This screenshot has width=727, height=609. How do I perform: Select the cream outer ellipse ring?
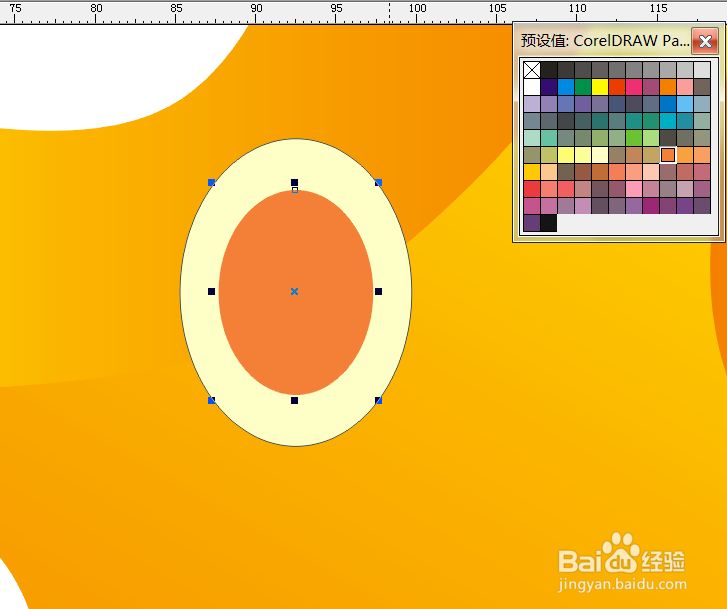pos(296,422)
